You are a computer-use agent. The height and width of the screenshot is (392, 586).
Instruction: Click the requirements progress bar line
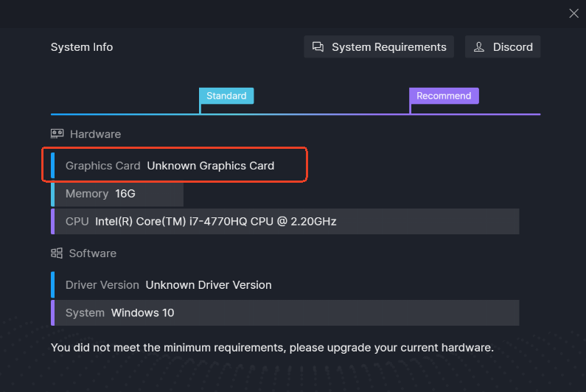296,114
